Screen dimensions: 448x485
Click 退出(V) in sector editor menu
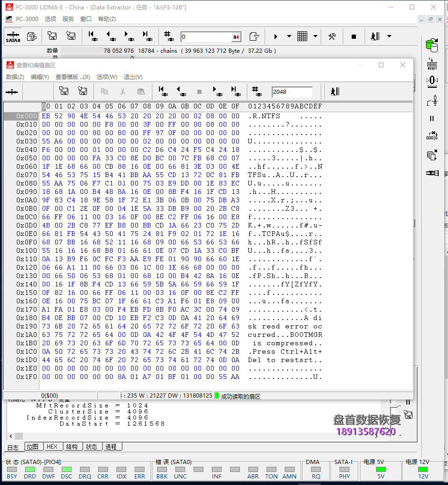click(133, 77)
